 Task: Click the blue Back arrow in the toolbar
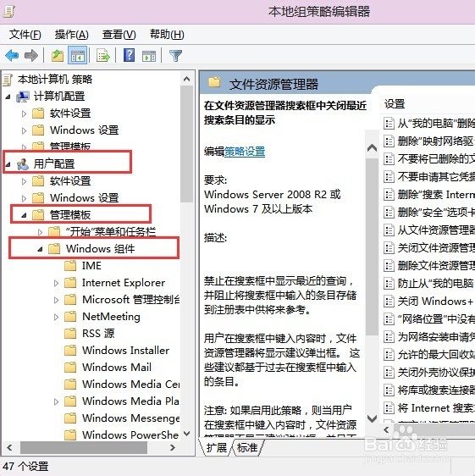pos(12,56)
